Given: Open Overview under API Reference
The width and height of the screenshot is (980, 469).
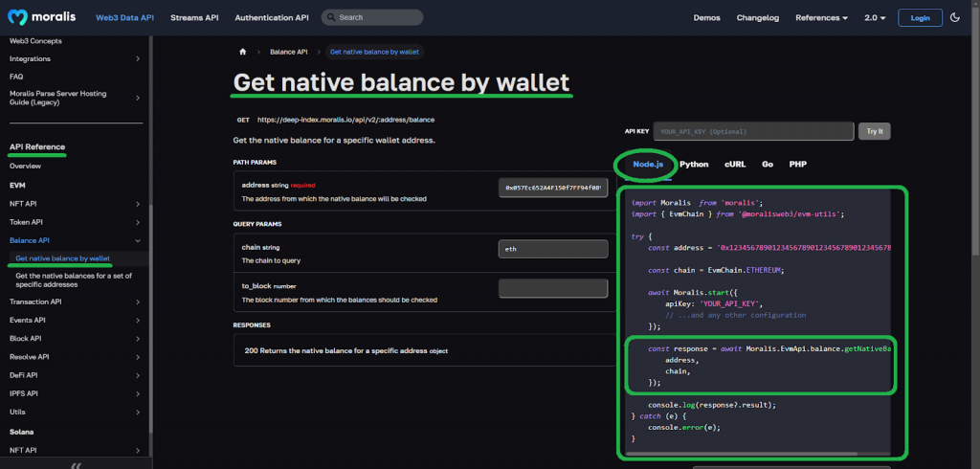Looking at the screenshot, I should pos(25,167).
